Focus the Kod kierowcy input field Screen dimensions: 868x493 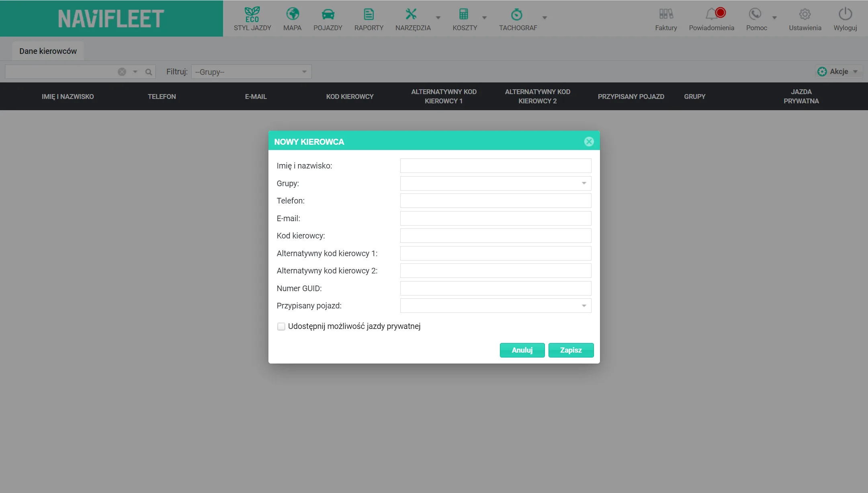(x=495, y=236)
